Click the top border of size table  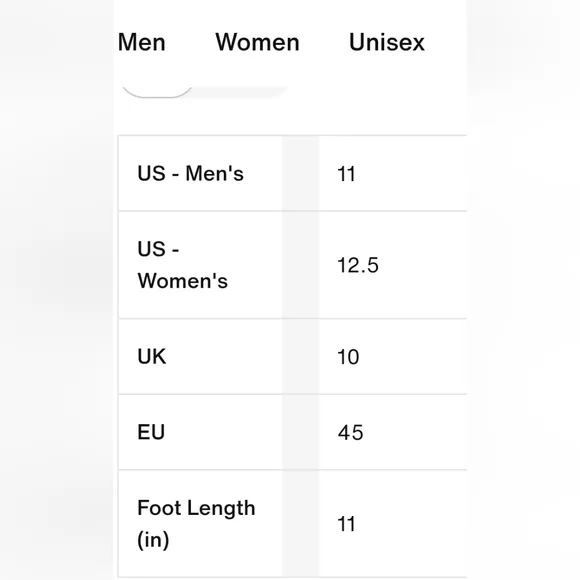click(x=292, y=136)
